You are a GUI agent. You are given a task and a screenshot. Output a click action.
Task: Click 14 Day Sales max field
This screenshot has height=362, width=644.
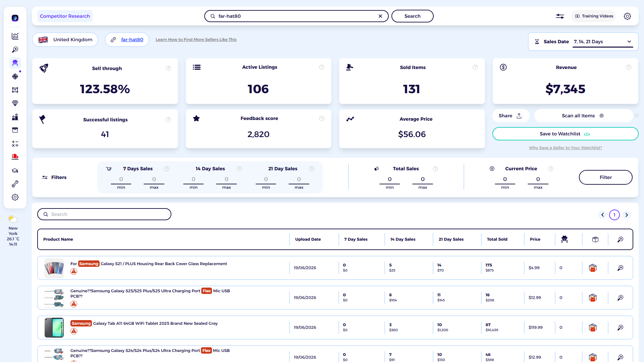click(x=226, y=179)
